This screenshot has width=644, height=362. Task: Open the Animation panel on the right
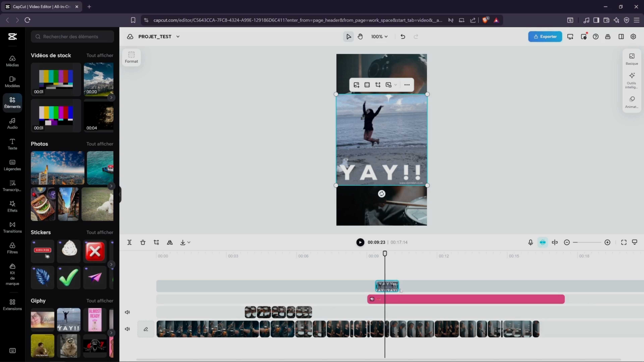tap(632, 102)
